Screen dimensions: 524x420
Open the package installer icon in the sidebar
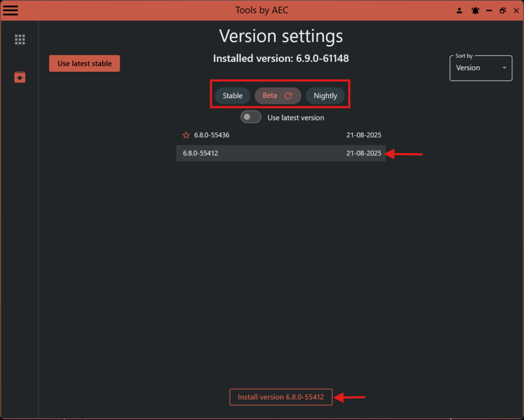19,77
